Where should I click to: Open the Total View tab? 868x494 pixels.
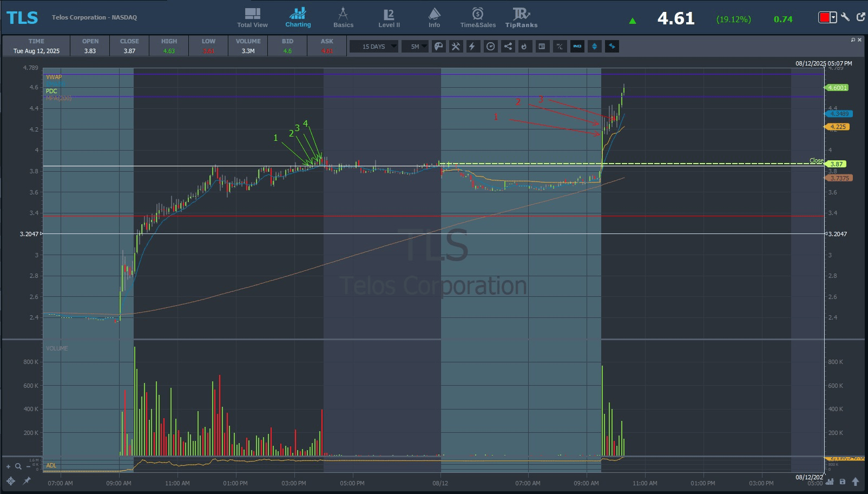(x=252, y=18)
